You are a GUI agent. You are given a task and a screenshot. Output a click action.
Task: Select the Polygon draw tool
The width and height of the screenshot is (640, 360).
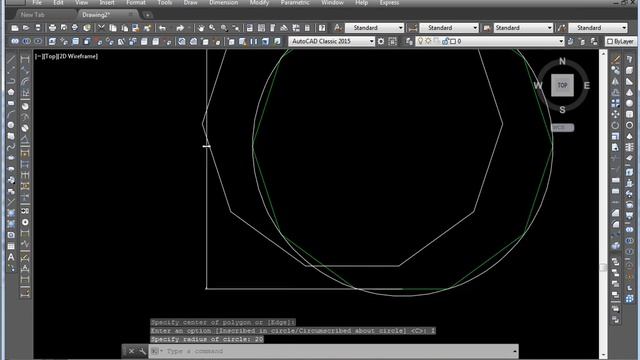coord(11,92)
